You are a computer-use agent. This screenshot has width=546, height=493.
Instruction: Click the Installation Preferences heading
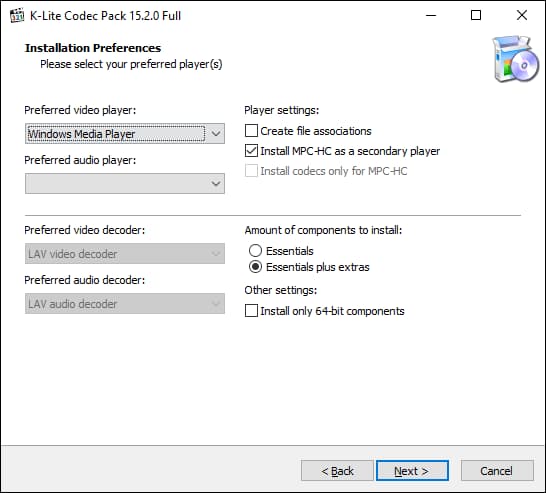[x=93, y=48]
